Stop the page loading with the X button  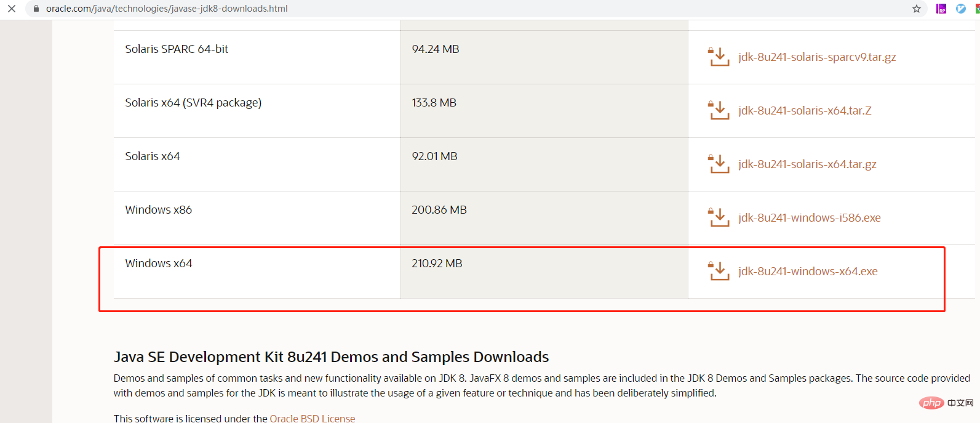point(12,9)
